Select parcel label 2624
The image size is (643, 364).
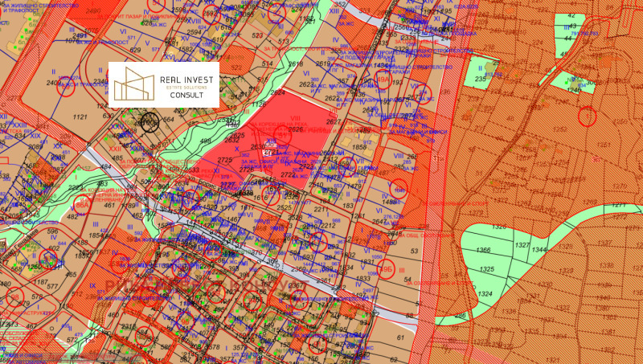(277, 92)
